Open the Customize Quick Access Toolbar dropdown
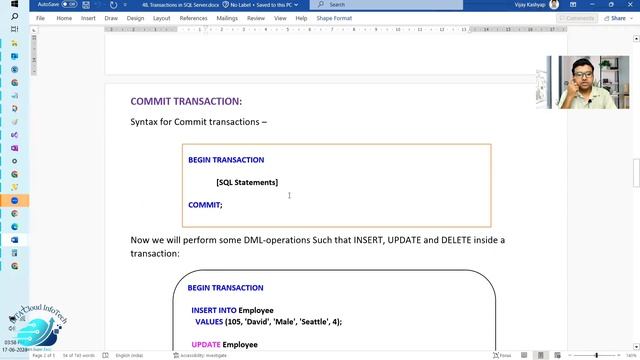 click(x=125, y=5)
